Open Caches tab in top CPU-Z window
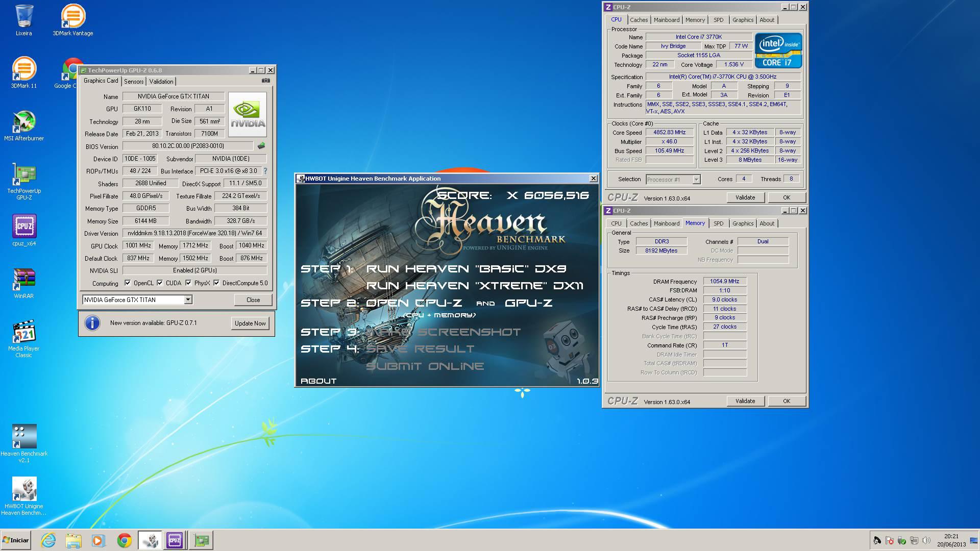 click(639, 20)
